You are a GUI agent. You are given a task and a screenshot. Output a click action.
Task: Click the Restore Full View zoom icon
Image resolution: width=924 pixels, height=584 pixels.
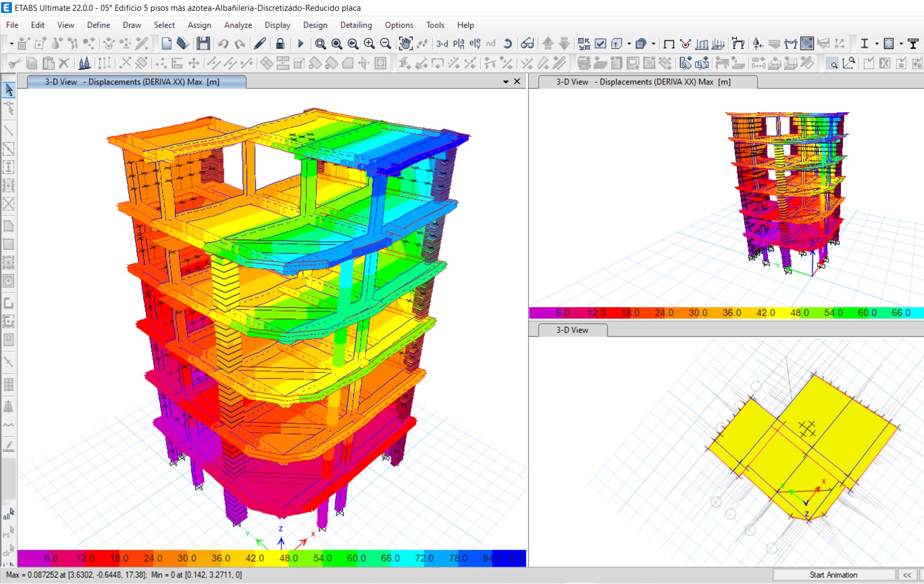tap(336, 44)
